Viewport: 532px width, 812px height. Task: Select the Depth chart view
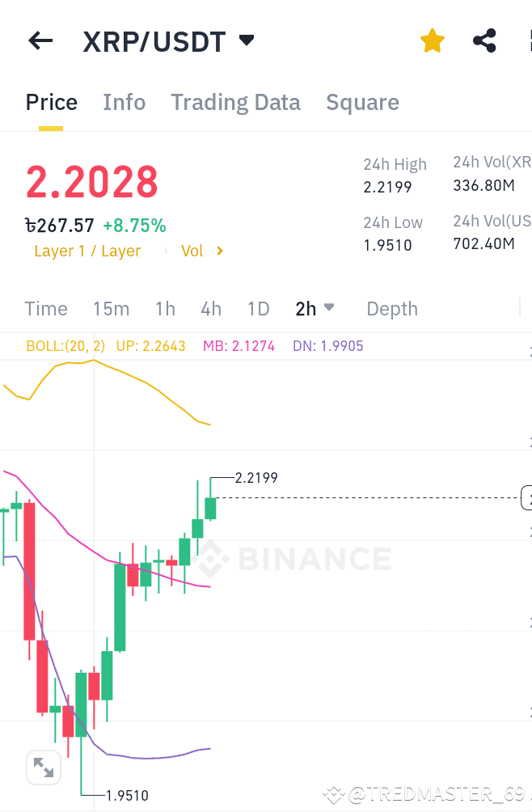point(391,308)
